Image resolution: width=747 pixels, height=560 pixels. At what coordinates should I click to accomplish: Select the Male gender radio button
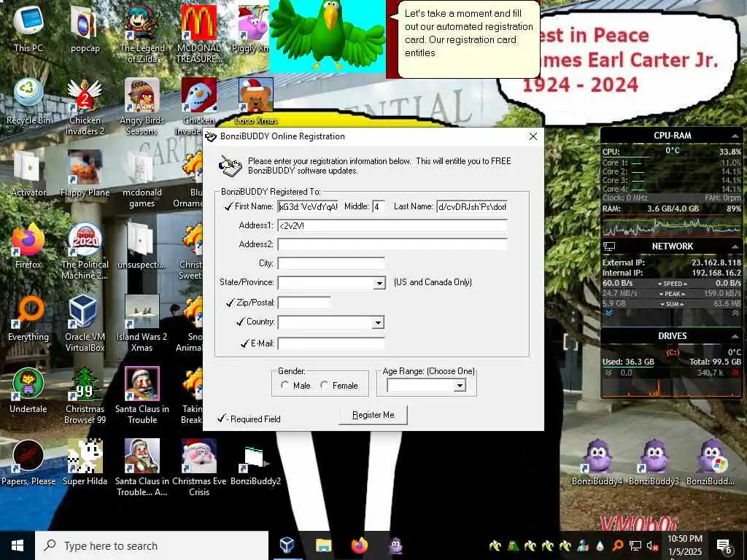tap(285, 385)
